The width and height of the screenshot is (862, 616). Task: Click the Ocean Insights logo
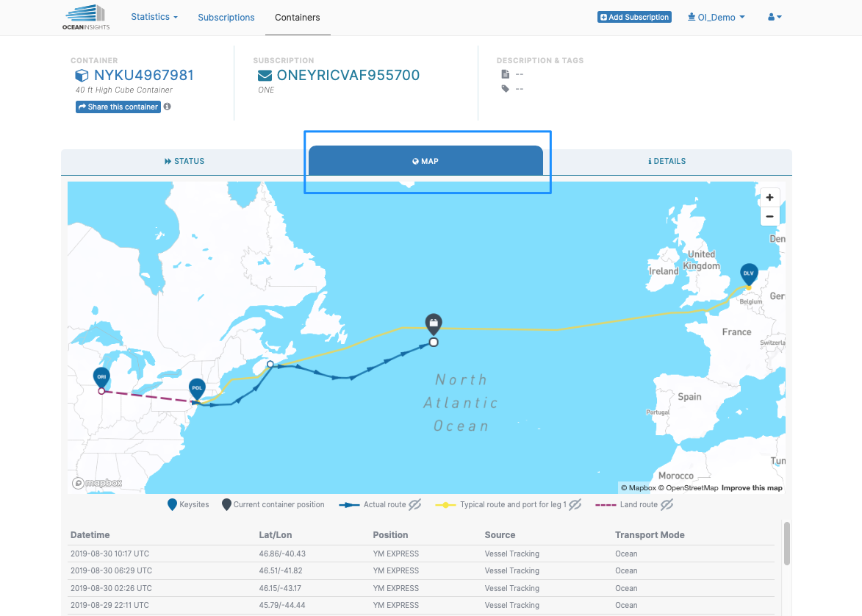click(86, 17)
